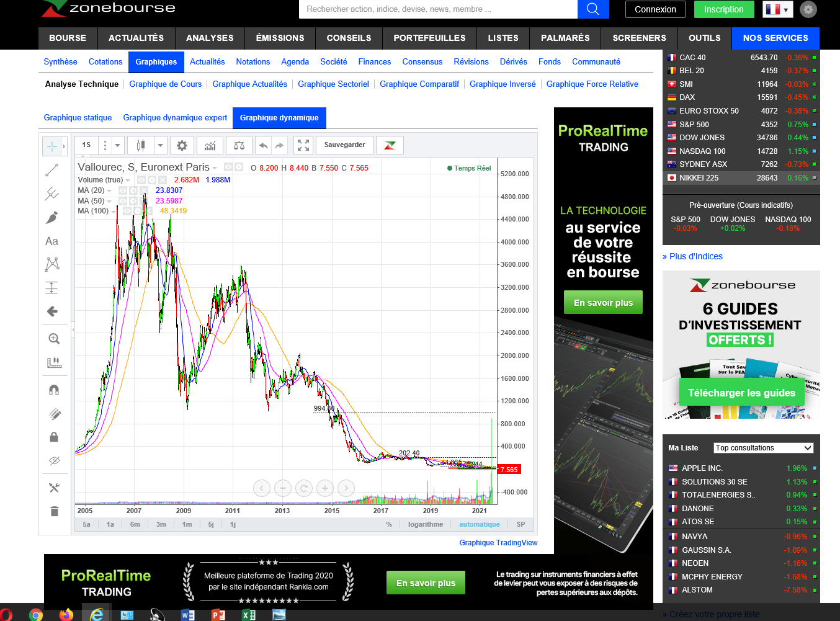Expand the Vallourec symbol title dropdown

pos(215,168)
